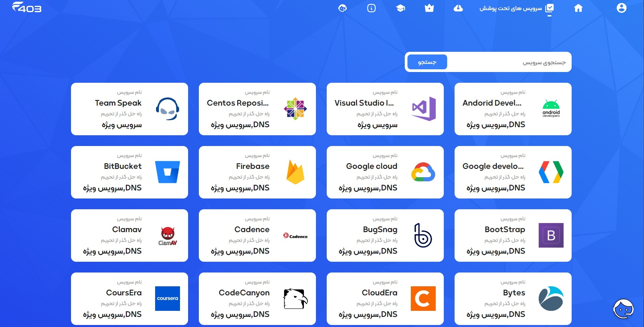The width and height of the screenshot is (644, 327).
Task: Click DNS,سرویس ویژه under Google cloud
Action: (368, 188)
